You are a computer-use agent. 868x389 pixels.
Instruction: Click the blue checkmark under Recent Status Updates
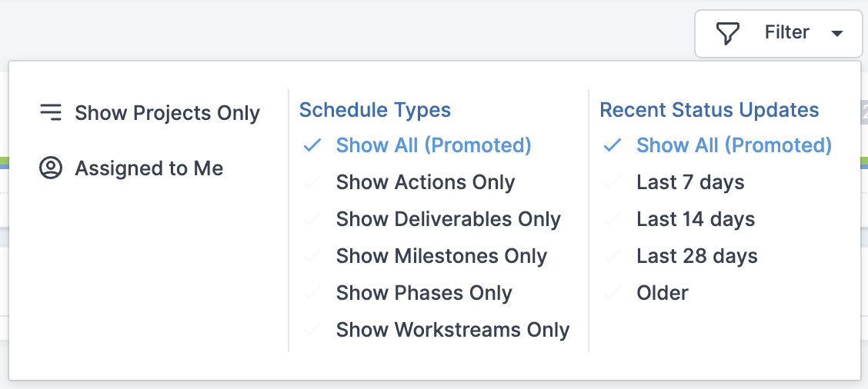[x=613, y=145]
